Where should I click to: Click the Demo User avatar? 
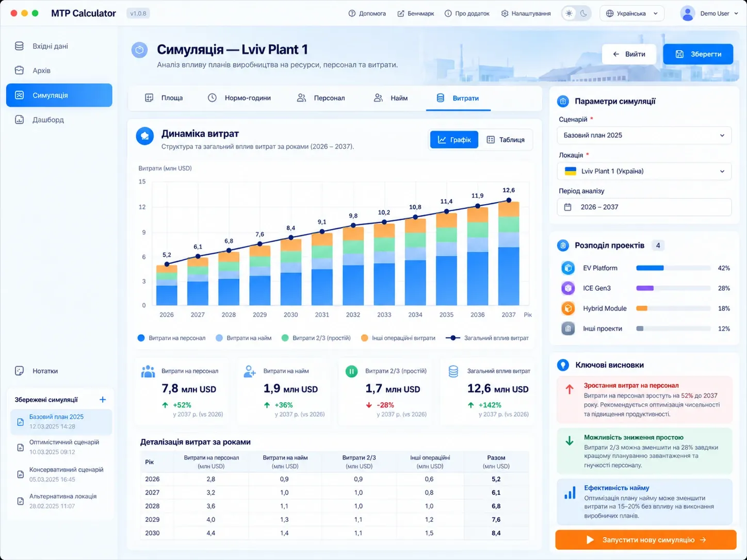click(x=688, y=13)
